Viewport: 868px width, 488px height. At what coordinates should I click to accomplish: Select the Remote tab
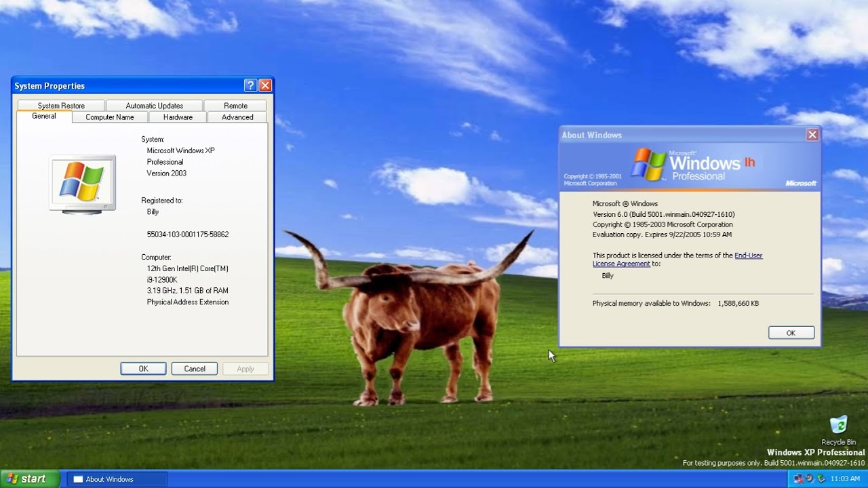click(x=235, y=106)
